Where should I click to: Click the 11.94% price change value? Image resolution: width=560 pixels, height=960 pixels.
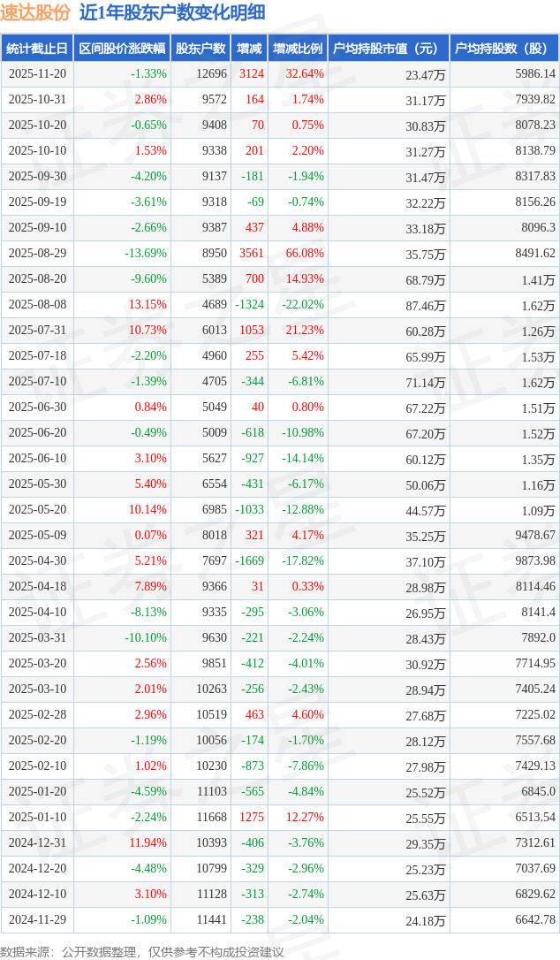(148, 843)
